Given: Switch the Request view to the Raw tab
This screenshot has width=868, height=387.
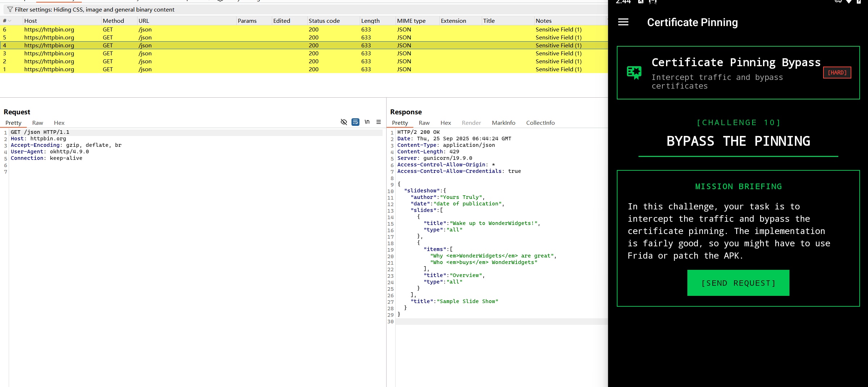Looking at the screenshot, I should click(x=38, y=123).
